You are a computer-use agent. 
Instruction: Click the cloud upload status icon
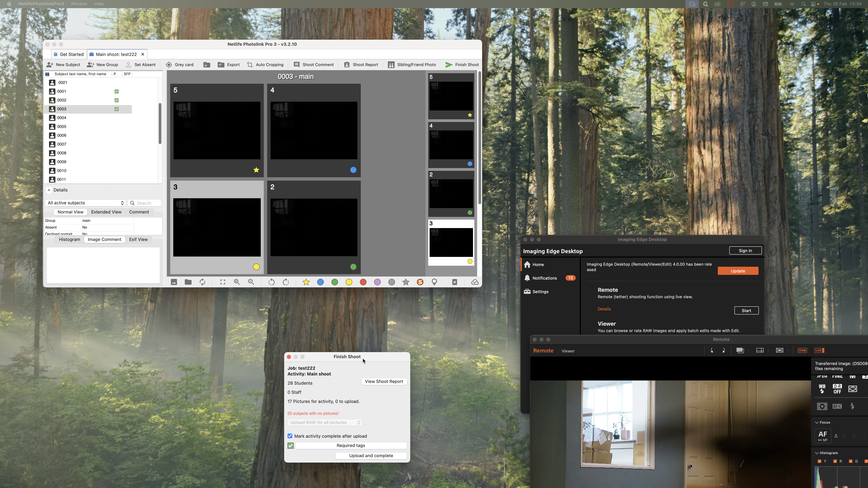475,282
